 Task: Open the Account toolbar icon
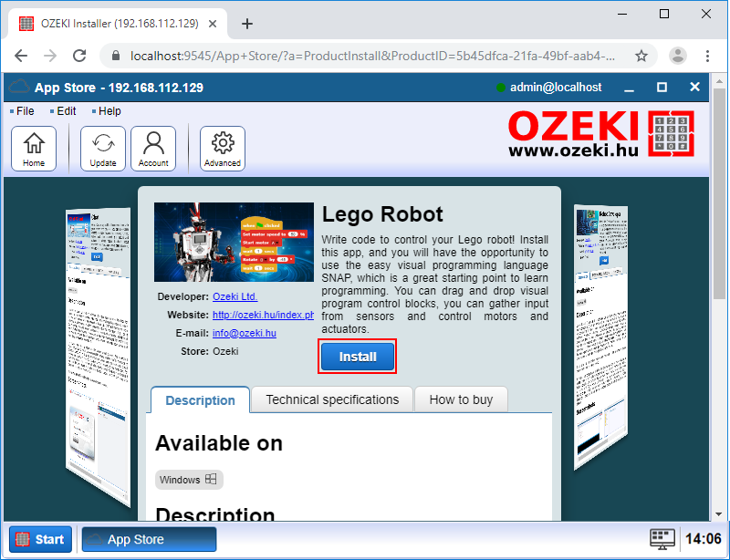(153, 149)
